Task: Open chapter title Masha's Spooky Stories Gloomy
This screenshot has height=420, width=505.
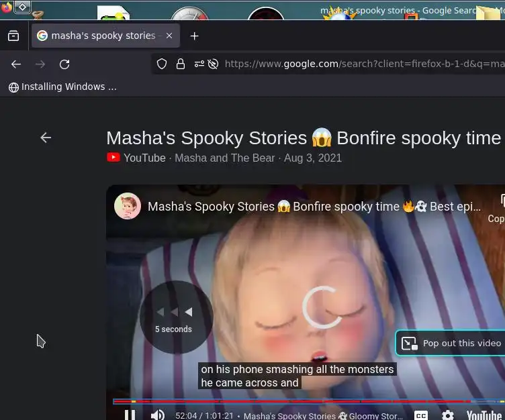Action: click(x=323, y=416)
